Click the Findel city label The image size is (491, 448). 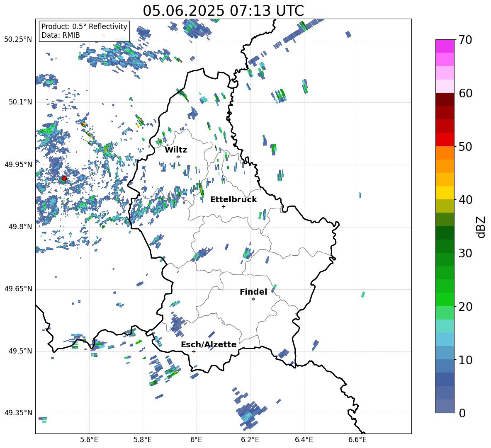253,292
